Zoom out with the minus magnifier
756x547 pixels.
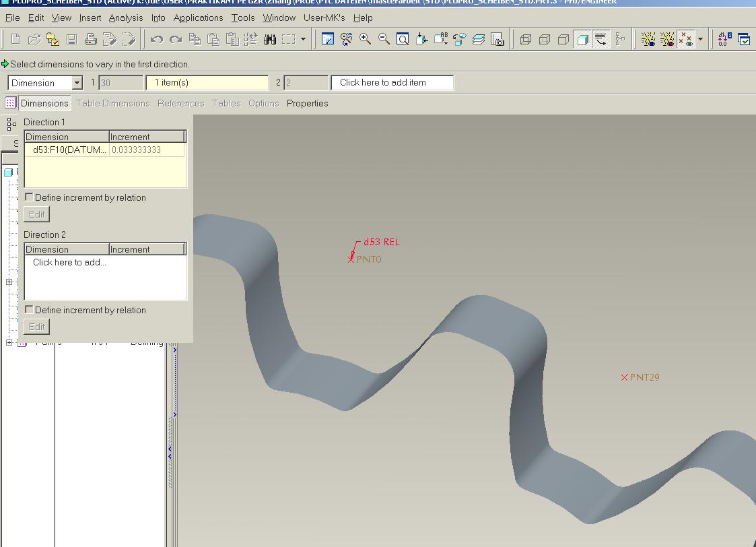[x=384, y=39]
